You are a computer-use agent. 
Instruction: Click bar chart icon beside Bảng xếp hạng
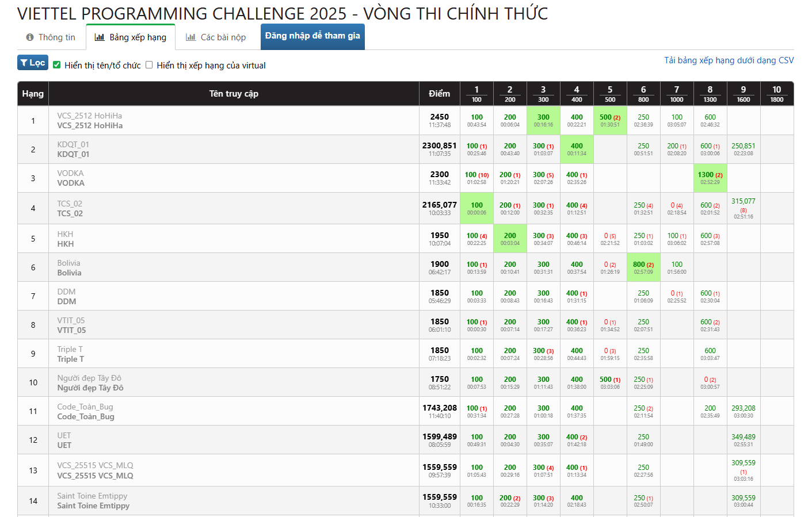tap(100, 37)
